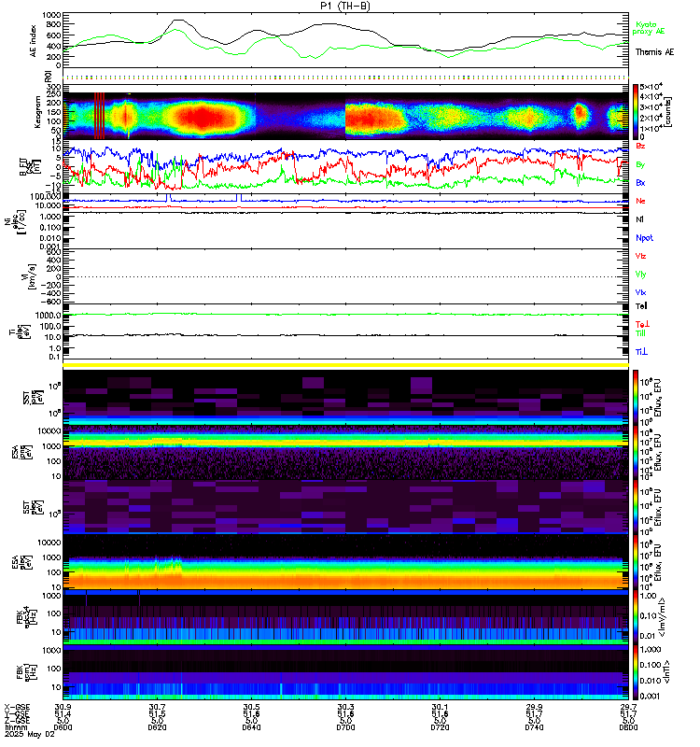Click the "hhmm" row label
Screen dimensions: 700x747
point(15,727)
